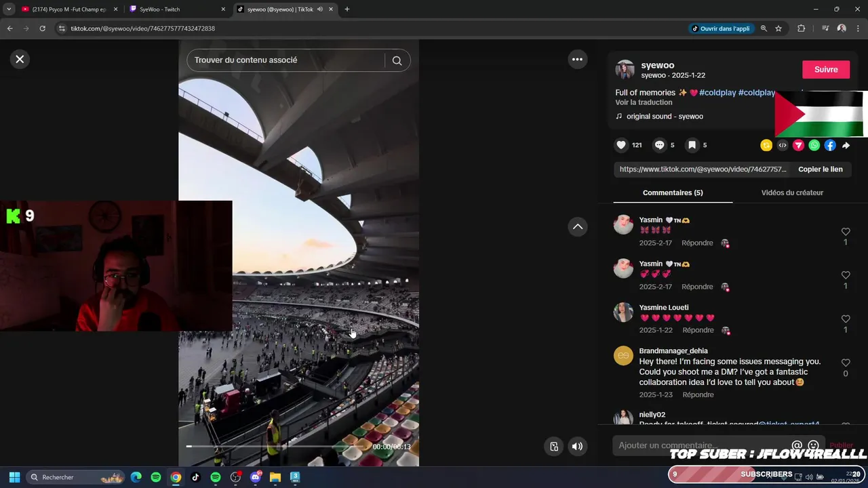Click the address bar URL
Screen dimensions: 868x488
click(x=142, y=28)
